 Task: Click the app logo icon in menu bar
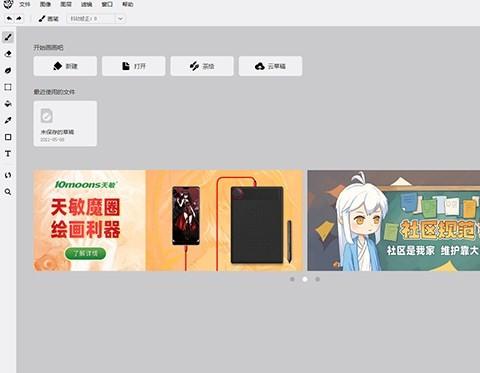[8, 4]
